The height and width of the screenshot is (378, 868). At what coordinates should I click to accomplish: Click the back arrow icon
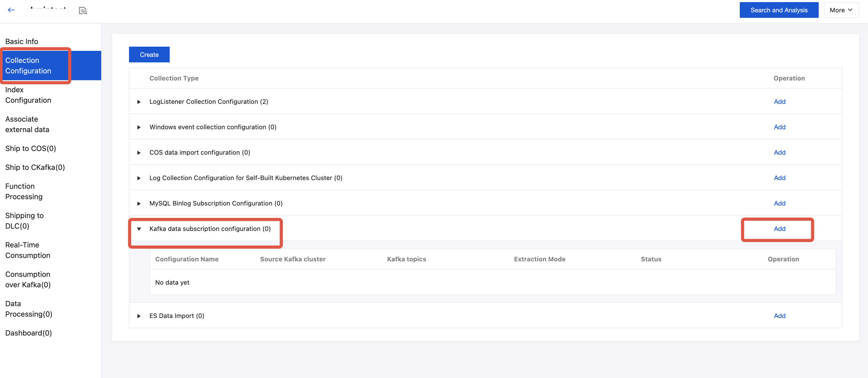[11, 10]
